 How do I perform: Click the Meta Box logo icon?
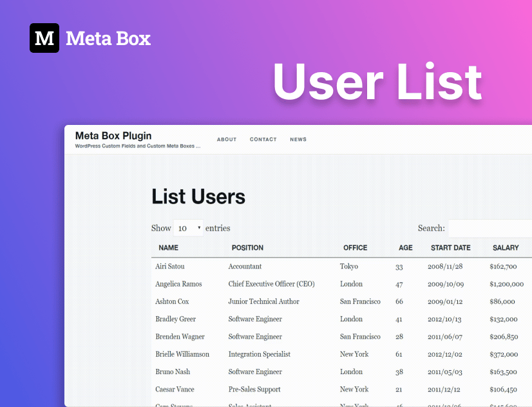pos(43,39)
